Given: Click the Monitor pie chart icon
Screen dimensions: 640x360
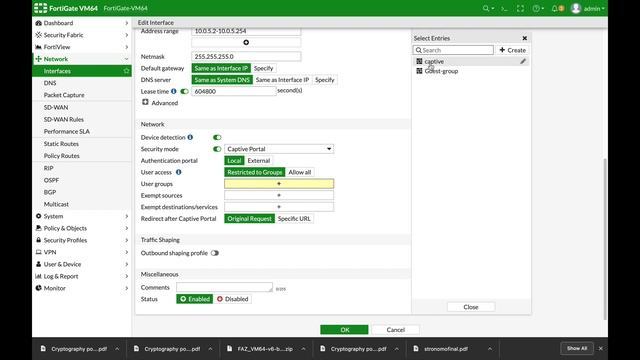Looking at the screenshot, I should 38,288.
